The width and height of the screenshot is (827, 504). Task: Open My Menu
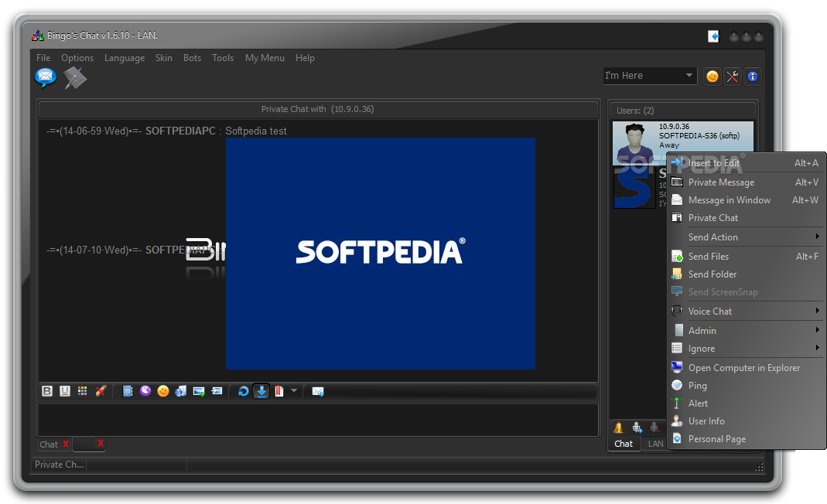pyautogui.click(x=265, y=58)
